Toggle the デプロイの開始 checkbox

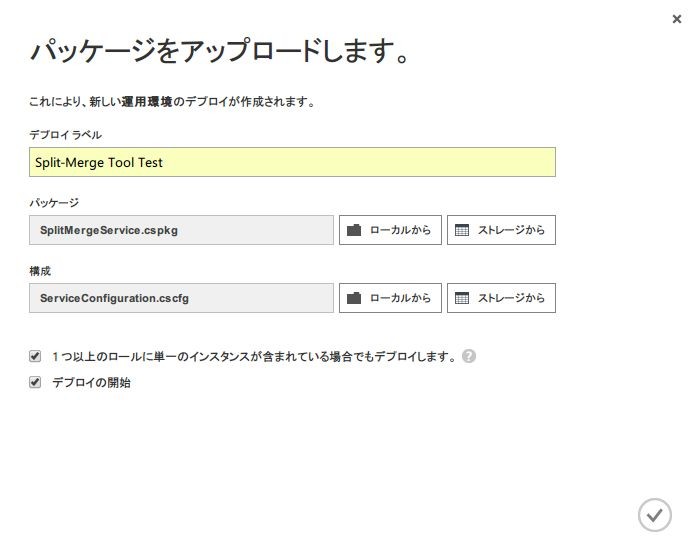pos(35,382)
